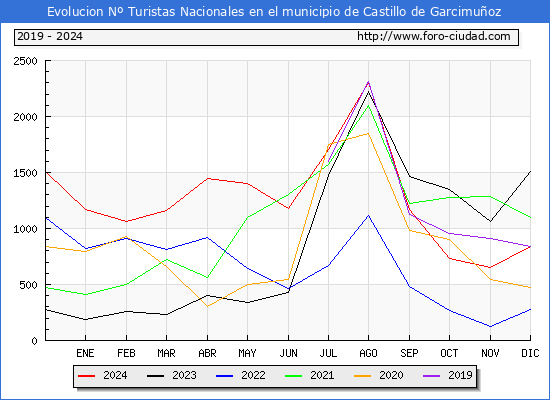
Task: Click the foro-ciudad.com URL text
Action: pyautogui.click(x=434, y=36)
